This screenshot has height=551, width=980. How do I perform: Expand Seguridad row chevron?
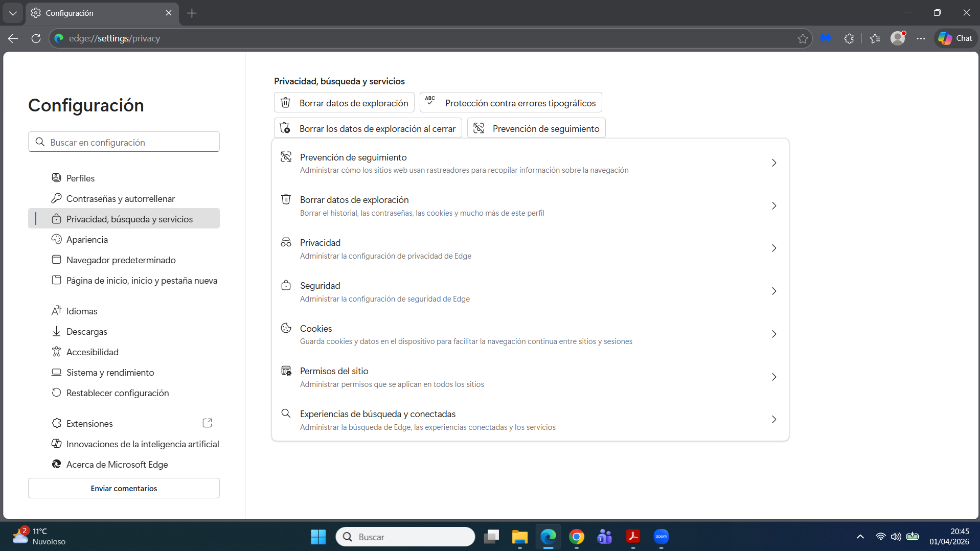point(774,291)
